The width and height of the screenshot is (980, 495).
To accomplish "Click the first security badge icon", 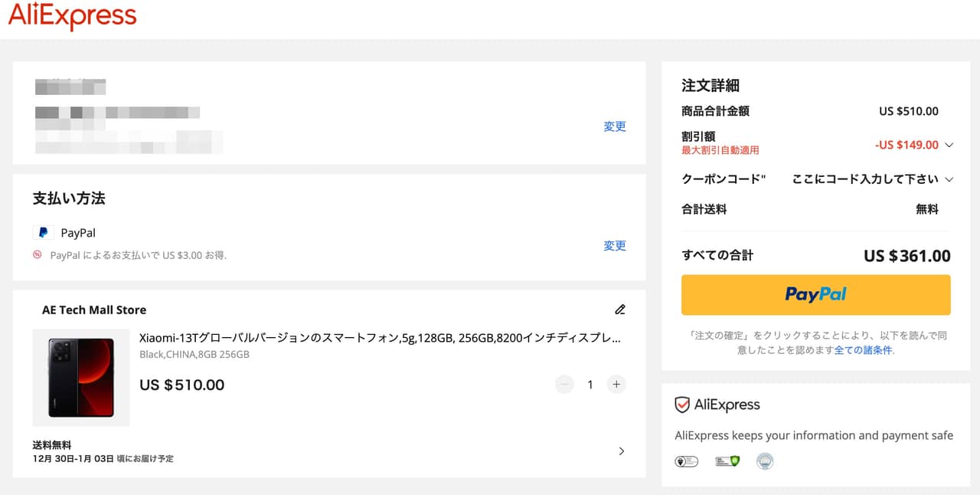I will (x=686, y=461).
